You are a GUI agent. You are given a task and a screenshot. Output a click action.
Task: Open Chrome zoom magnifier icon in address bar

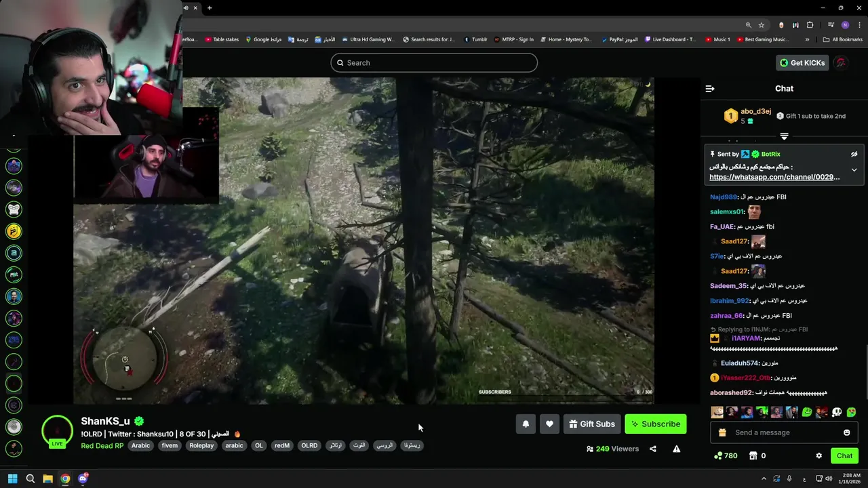pos(749,25)
